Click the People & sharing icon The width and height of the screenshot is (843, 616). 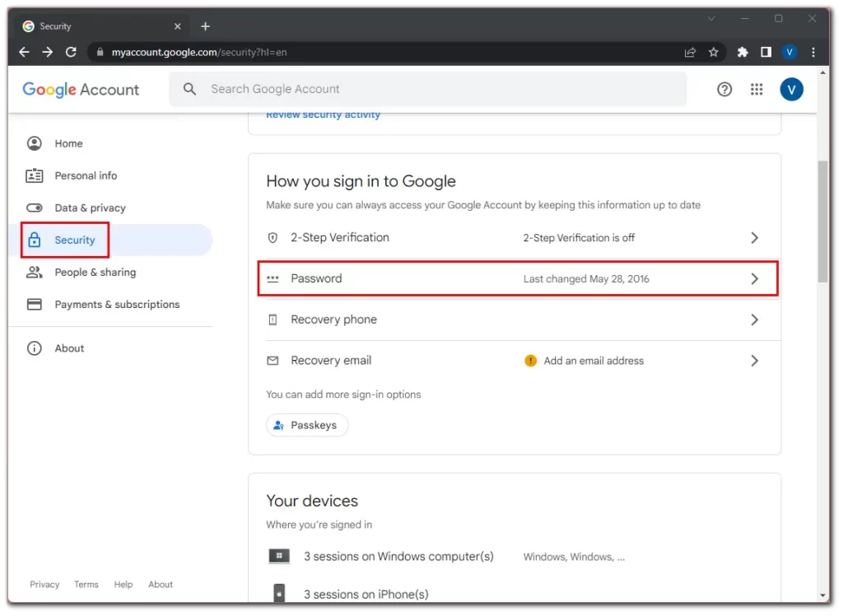coord(35,273)
